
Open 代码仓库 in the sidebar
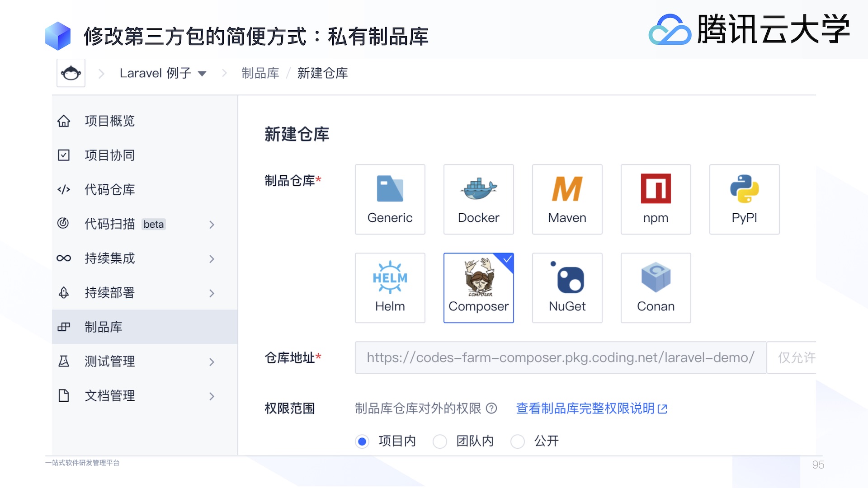coord(109,190)
